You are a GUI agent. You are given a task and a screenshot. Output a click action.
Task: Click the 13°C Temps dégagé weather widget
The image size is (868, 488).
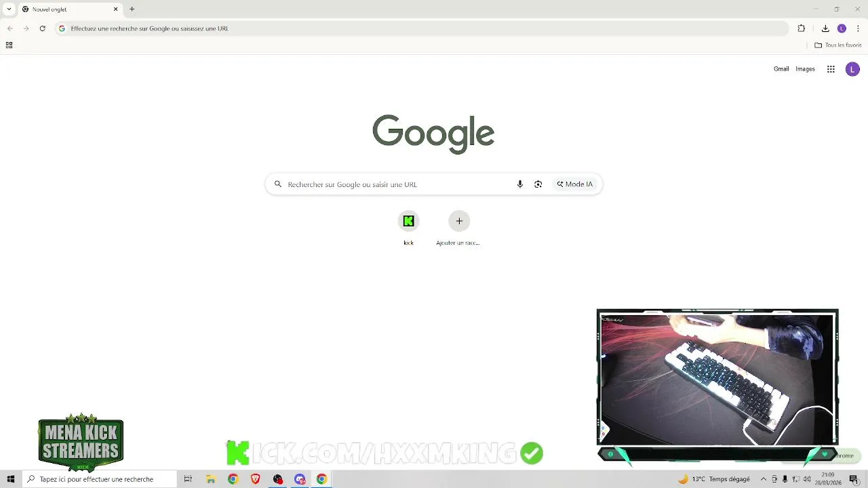click(714, 479)
